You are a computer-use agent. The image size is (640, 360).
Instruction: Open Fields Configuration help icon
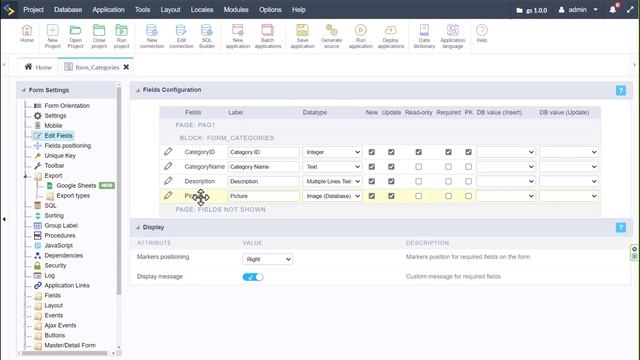pyautogui.click(x=620, y=91)
